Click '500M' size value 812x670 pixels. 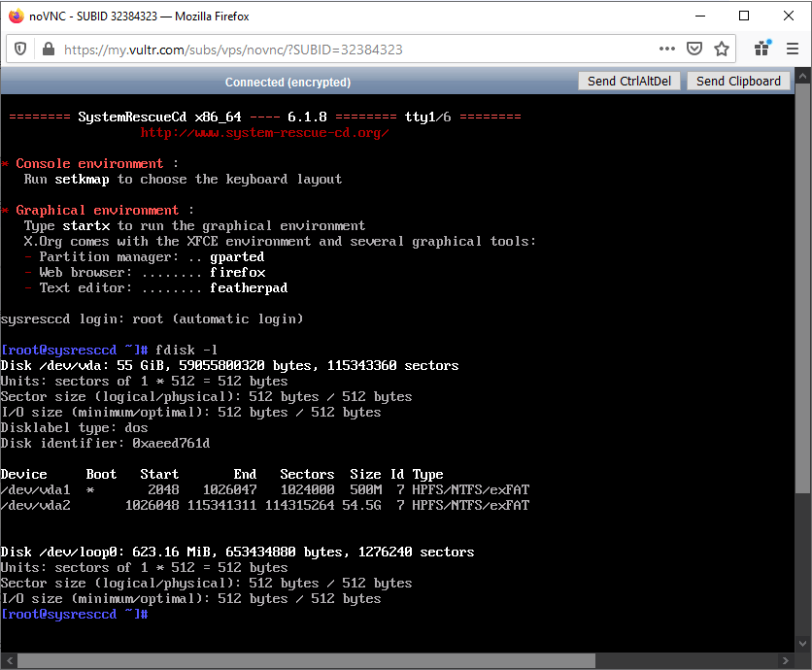tap(365, 489)
